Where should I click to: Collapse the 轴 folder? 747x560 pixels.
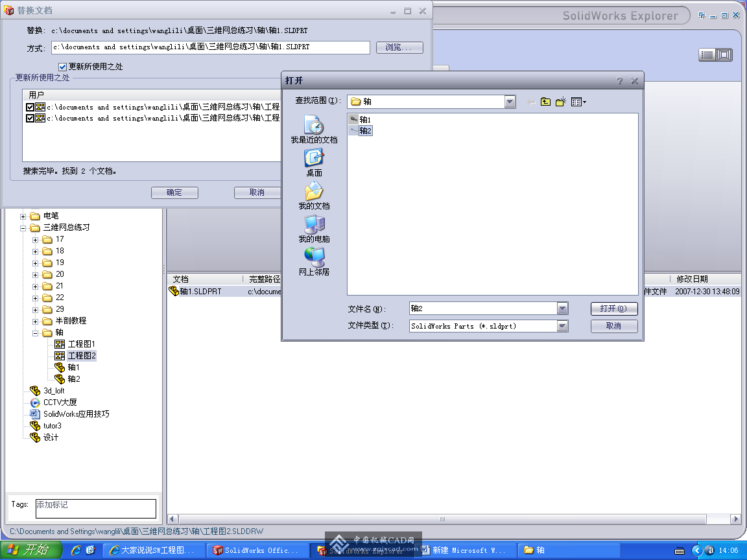[35, 333]
